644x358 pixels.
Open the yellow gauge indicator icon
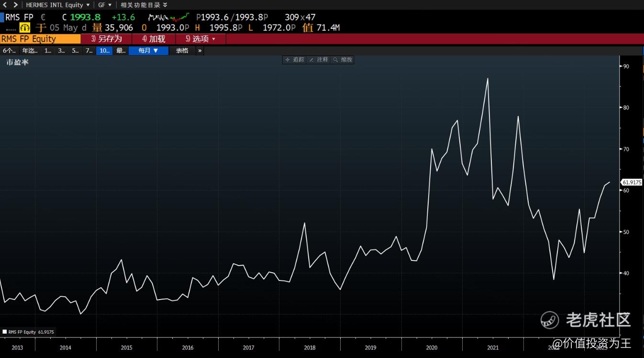[24, 28]
